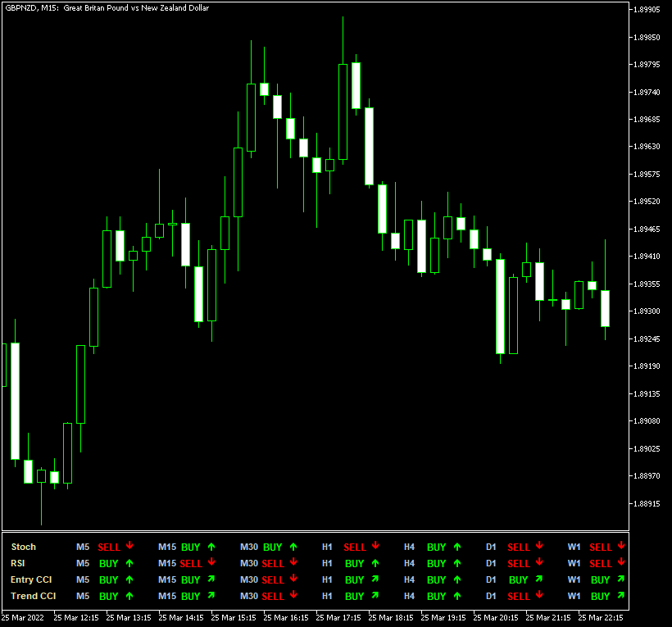
Task: Click the diagonal arrow for Trend CCI D1
Action: pyautogui.click(x=539, y=596)
